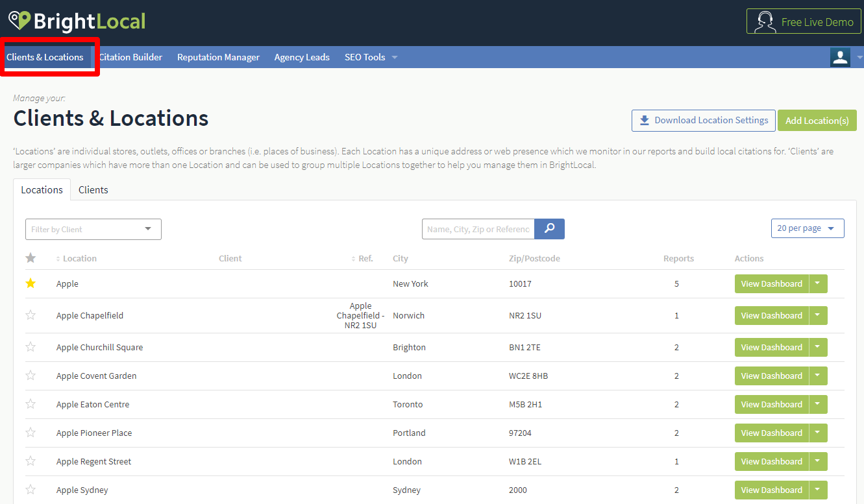View Dashboard for Apple Churchill Square

(772, 347)
